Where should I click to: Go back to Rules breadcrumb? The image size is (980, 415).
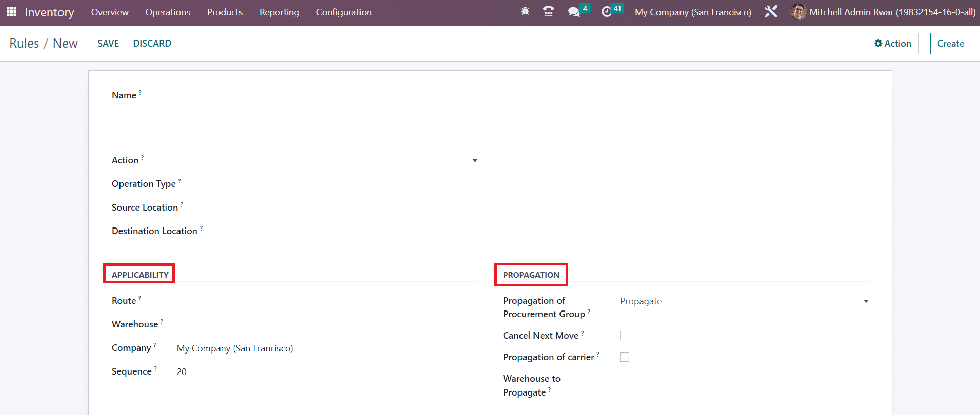pos(24,44)
